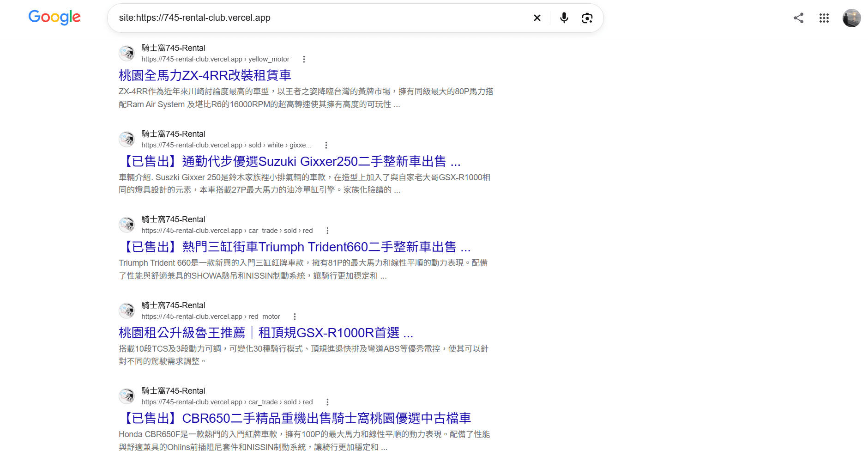
Task: Open the Google apps grid menu
Action: (x=824, y=18)
